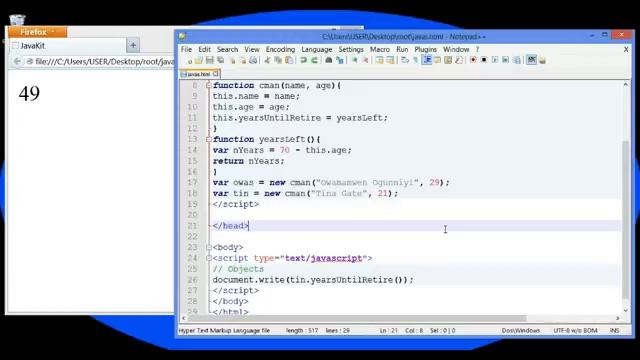This screenshot has width=640, height=360.
Task: Toggle the highlighted Indent Guide icon
Action: pos(427,60)
